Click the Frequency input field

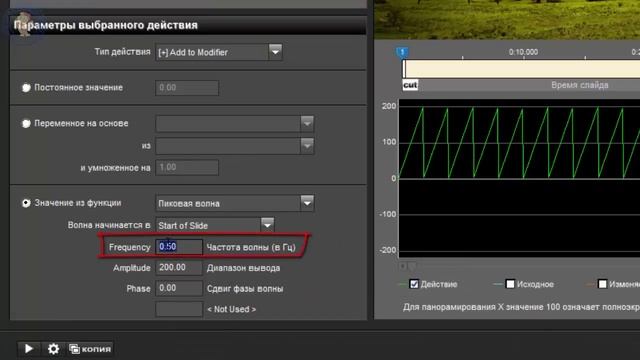click(179, 247)
